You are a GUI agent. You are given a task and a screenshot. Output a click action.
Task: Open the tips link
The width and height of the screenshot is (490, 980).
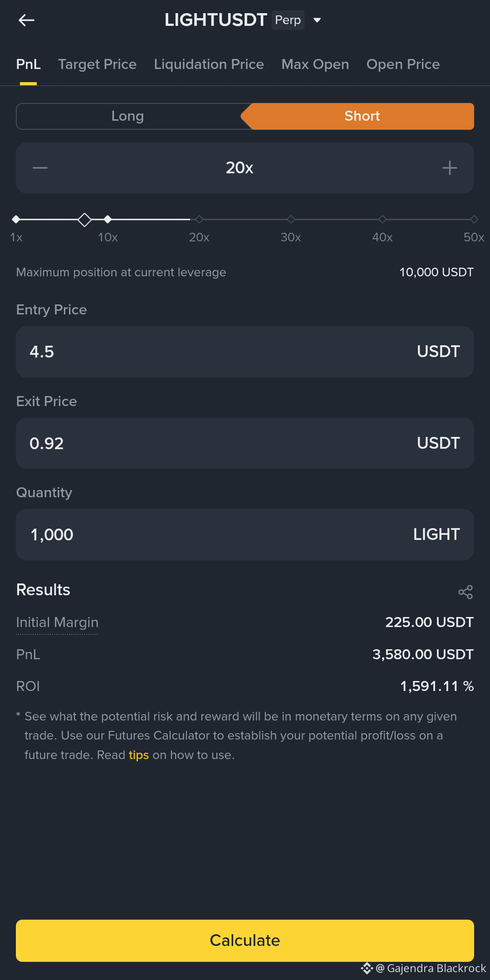click(x=138, y=755)
